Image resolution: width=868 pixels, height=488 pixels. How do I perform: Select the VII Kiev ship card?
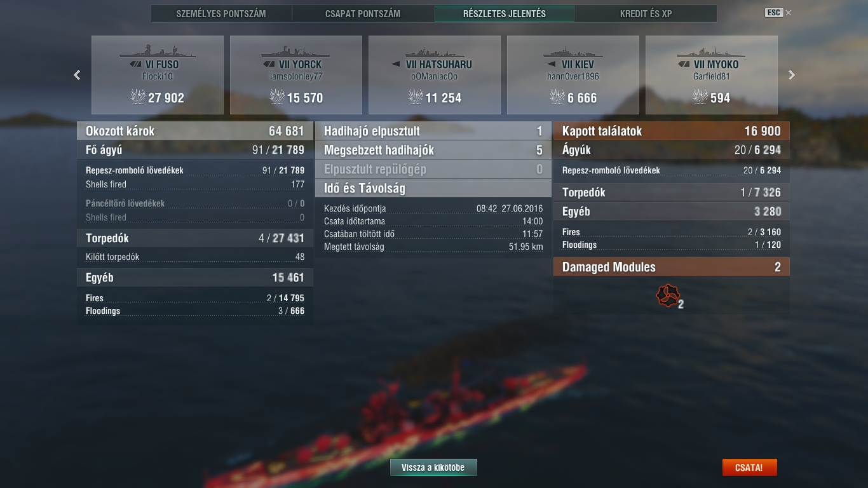click(x=573, y=75)
